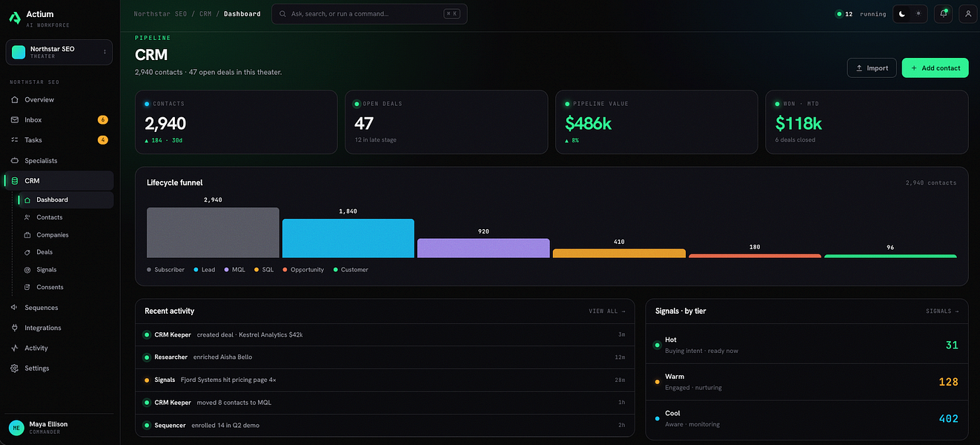Collapse the CRM sidebar section
980x445 pixels.
pos(59,180)
